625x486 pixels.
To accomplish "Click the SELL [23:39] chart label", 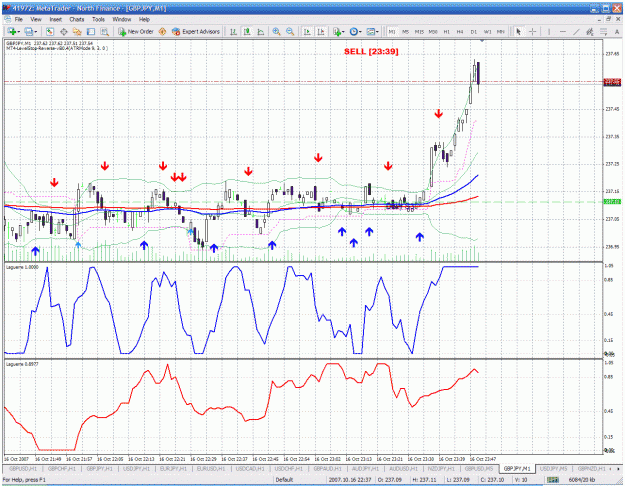I will point(371,51).
